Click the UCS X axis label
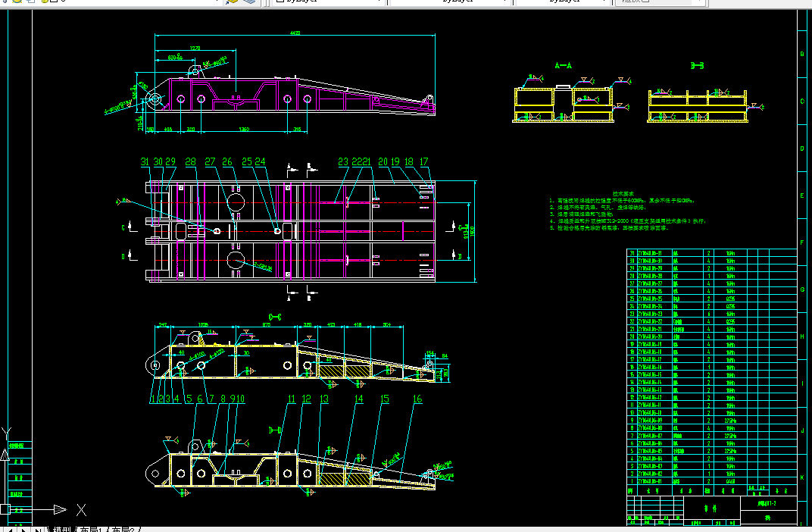 pos(81,510)
